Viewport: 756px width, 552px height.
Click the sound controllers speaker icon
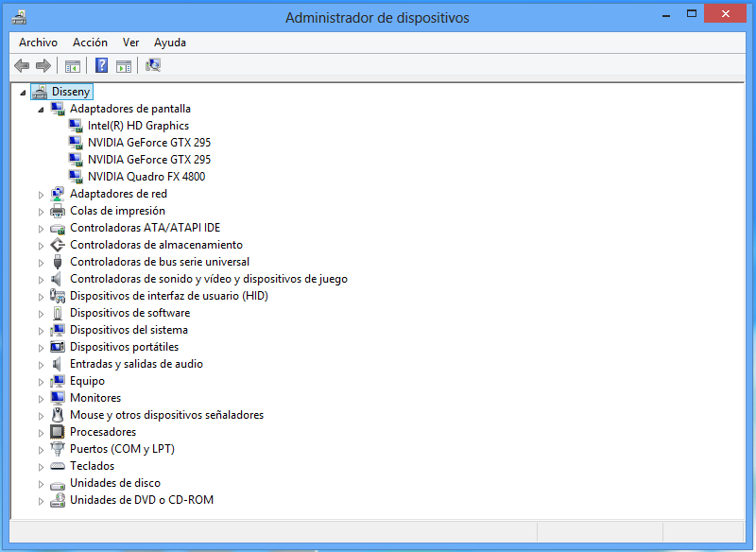(57, 279)
